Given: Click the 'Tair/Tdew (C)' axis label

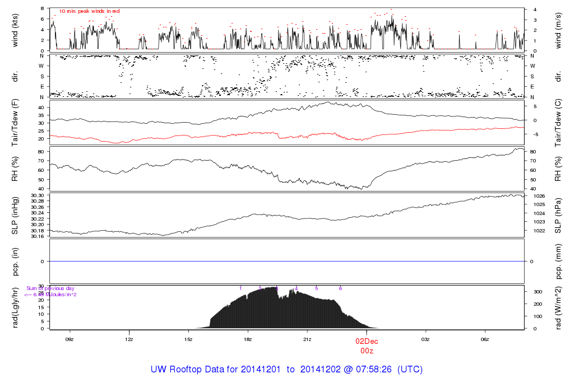Looking at the screenshot, I should (x=558, y=123).
